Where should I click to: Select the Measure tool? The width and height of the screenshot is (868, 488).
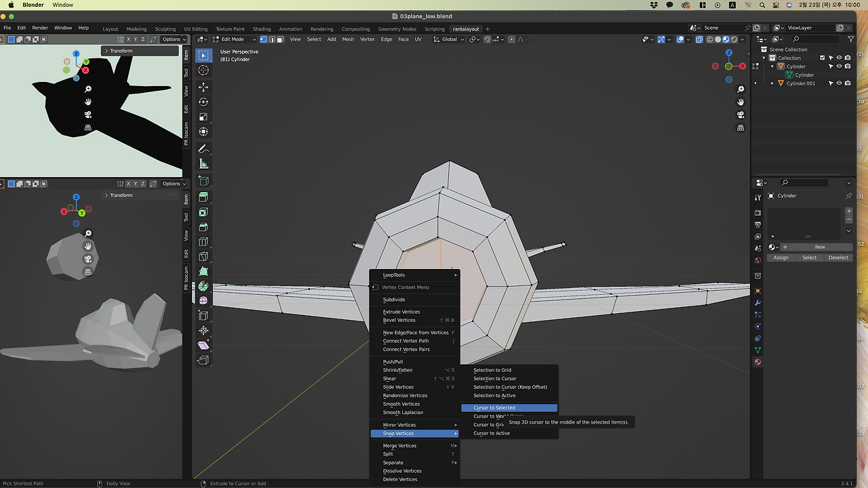tap(203, 164)
